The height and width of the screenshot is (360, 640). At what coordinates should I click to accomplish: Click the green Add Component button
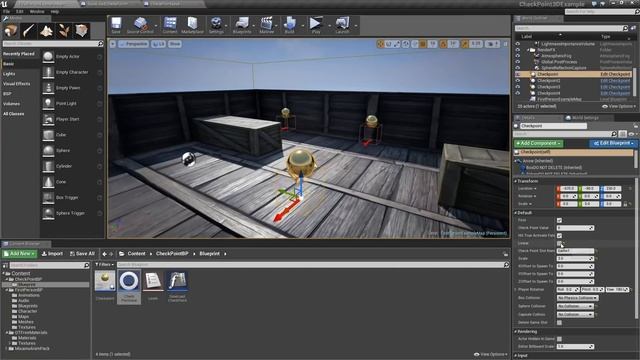coord(538,143)
